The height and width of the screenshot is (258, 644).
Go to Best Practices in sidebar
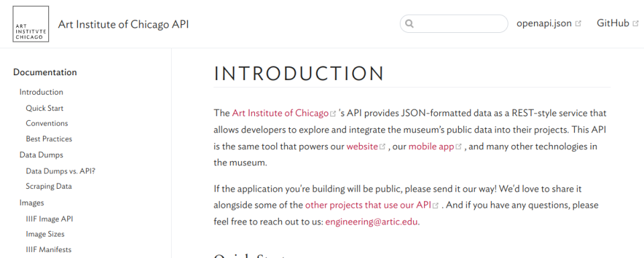[49, 139]
